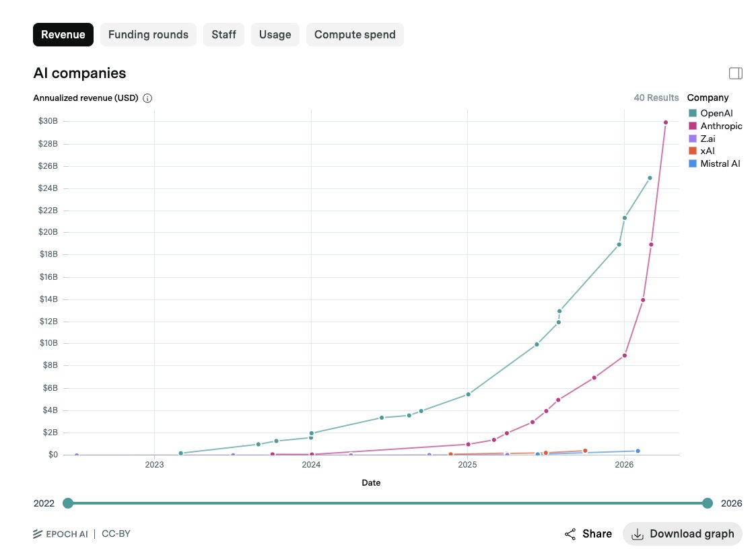The width and height of the screenshot is (756, 557).
Task: Click the Share icon
Action: click(570, 534)
